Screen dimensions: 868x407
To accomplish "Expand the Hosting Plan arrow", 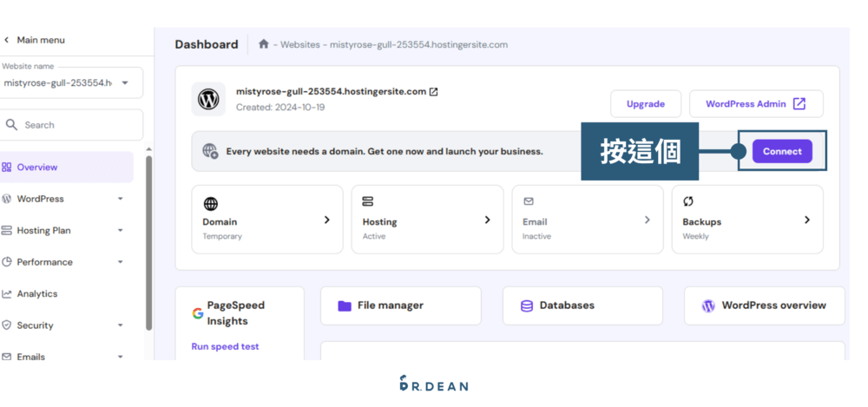I will click(x=120, y=230).
